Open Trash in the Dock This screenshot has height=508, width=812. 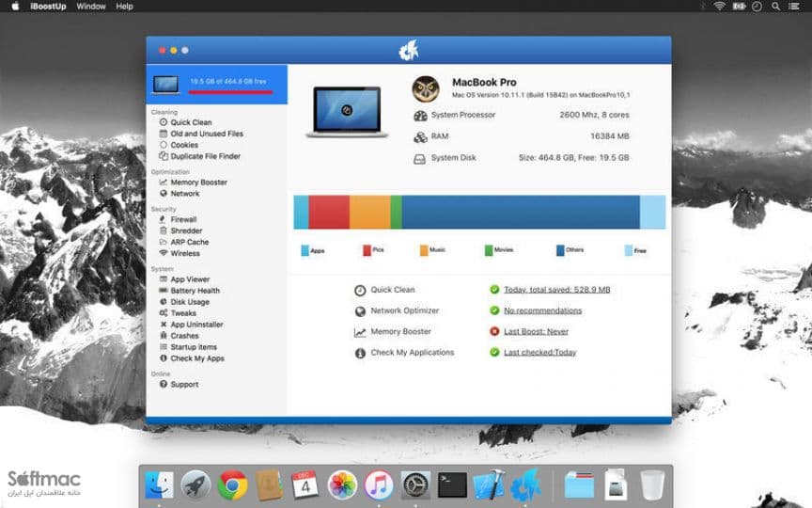pos(652,485)
